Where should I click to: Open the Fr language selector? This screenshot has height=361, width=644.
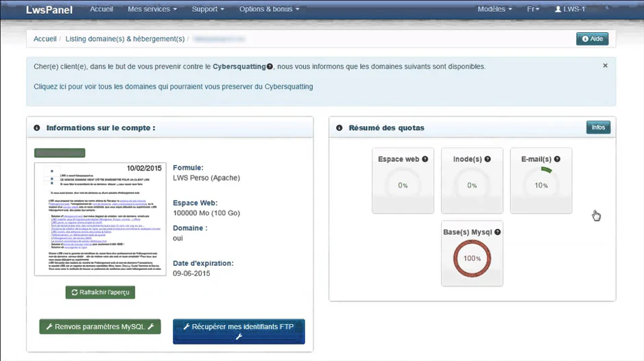[x=533, y=9]
